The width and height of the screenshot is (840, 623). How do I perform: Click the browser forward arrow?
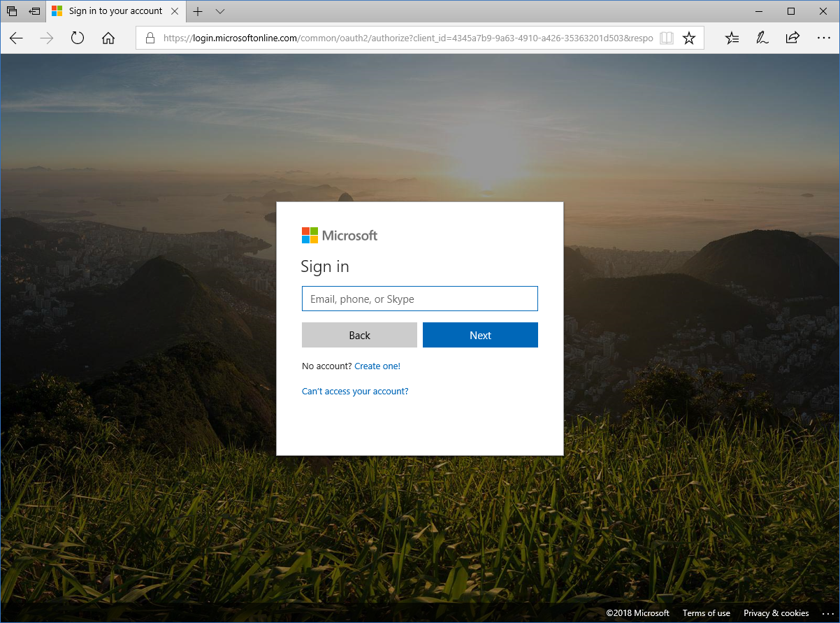point(47,38)
